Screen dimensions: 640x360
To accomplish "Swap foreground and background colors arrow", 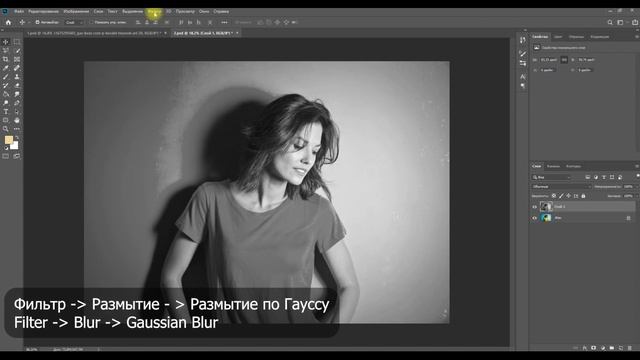I will [17, 138].
